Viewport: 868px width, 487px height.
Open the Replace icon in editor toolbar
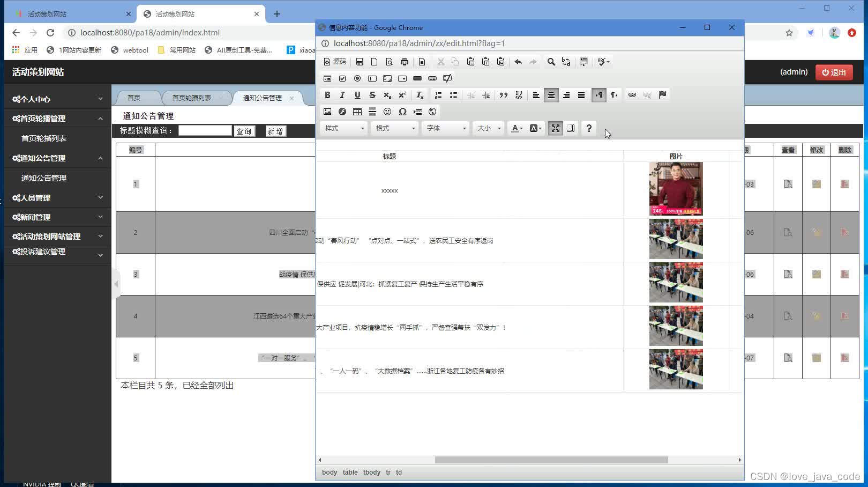566,62
